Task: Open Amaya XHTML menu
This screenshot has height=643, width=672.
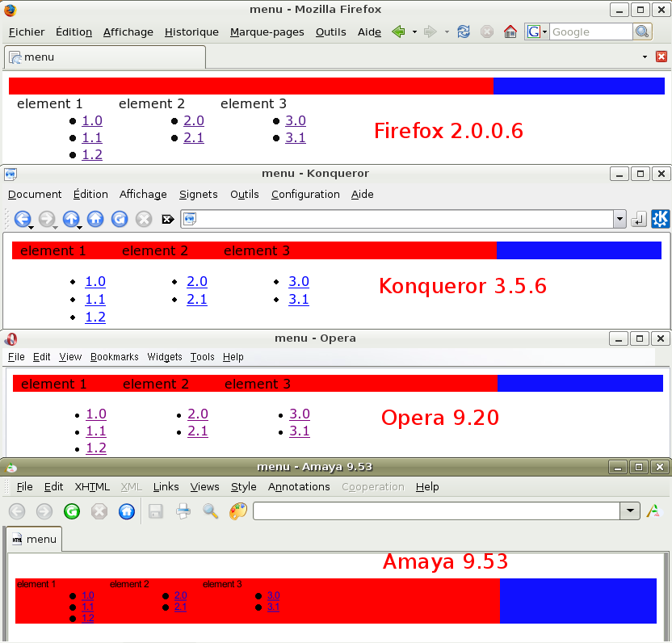Action: click(x=92, y=487)
